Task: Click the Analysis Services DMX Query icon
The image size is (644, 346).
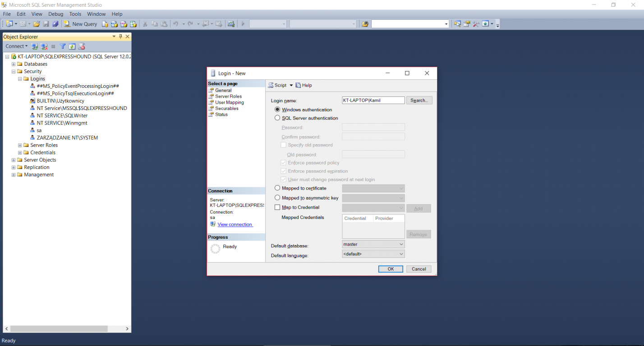Action: pyautogui.click(x=124, y=24)
